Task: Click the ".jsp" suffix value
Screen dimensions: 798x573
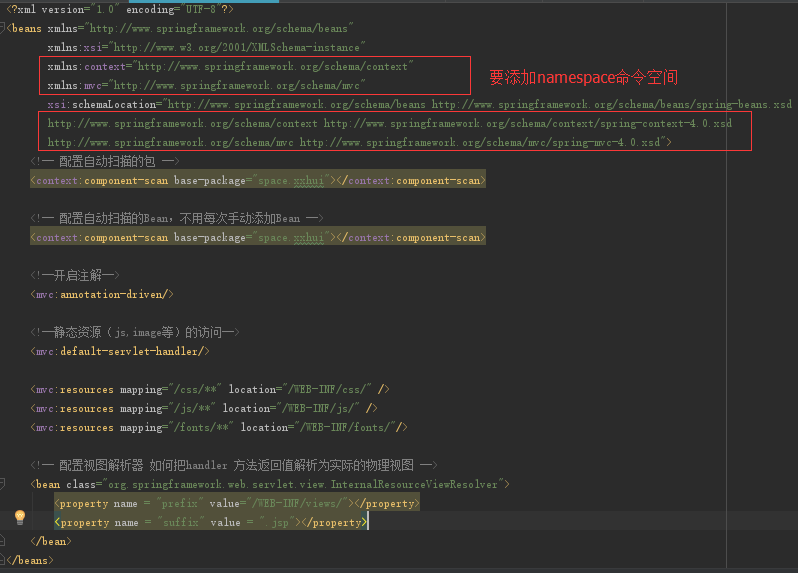Action: click(277, 523)
